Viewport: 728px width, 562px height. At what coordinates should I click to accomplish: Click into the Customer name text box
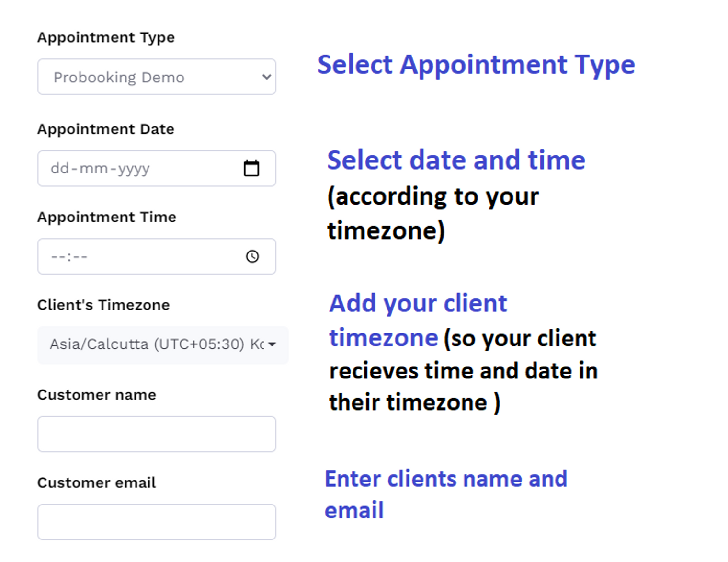(x=157, y=434)
